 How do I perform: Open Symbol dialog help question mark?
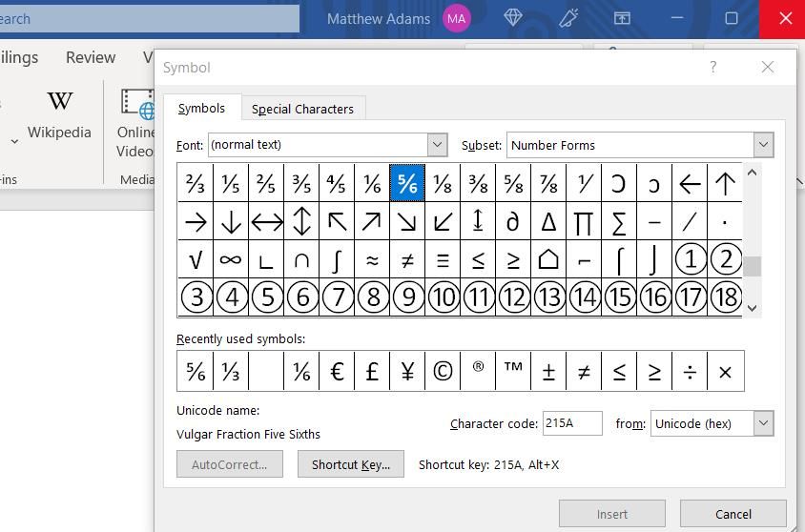coord(713,67)
